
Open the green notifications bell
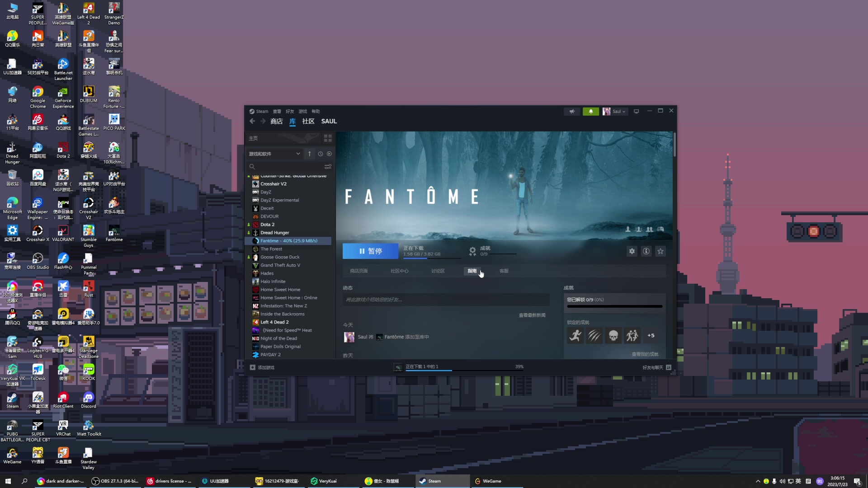pos(590,111)
